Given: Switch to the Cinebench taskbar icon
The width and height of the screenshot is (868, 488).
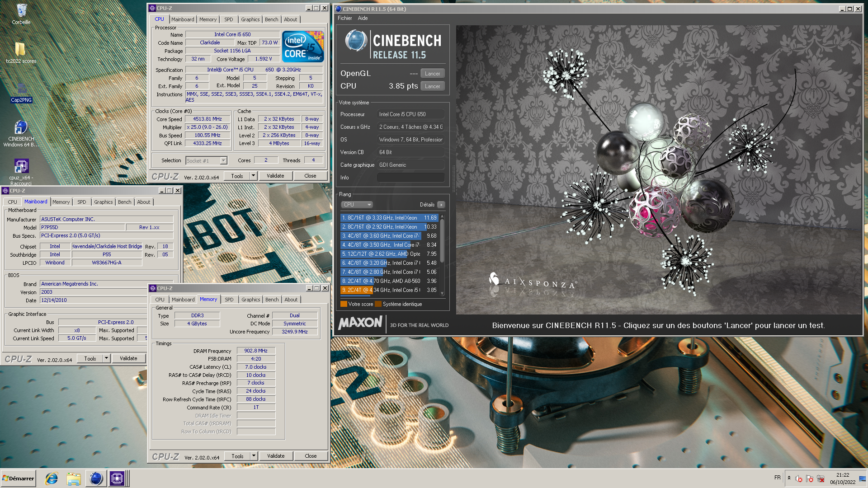Looking at the screenshot, I should 95,479.
